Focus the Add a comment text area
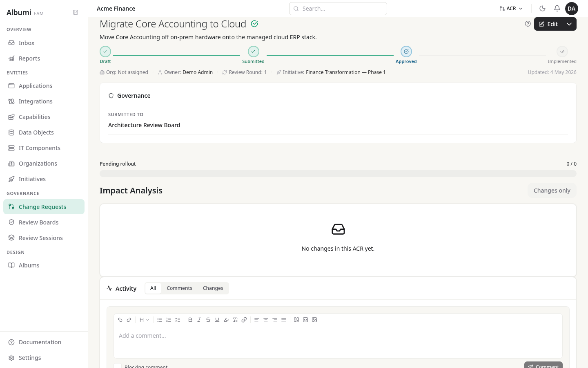Screen dimensions: 588x368 338,342
